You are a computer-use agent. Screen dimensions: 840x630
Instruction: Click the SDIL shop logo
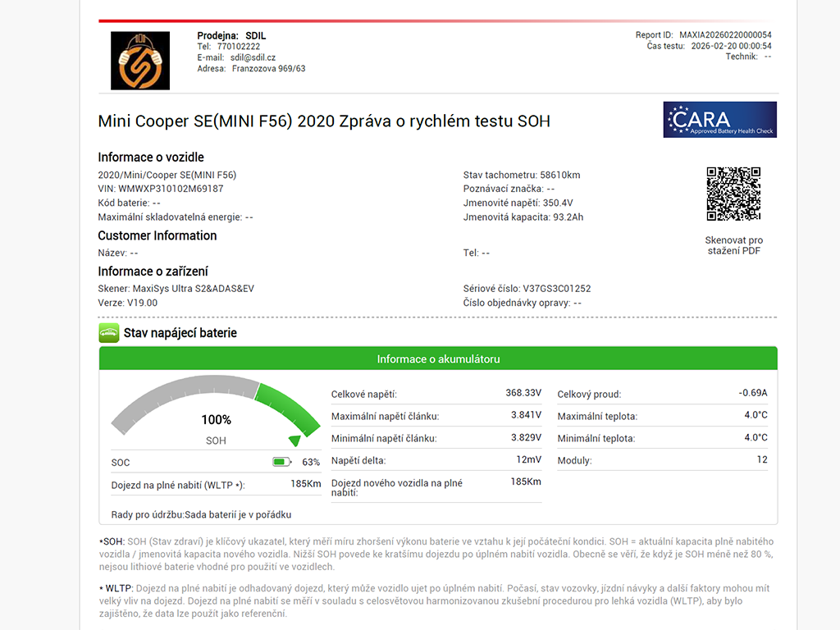pos(140,61)
